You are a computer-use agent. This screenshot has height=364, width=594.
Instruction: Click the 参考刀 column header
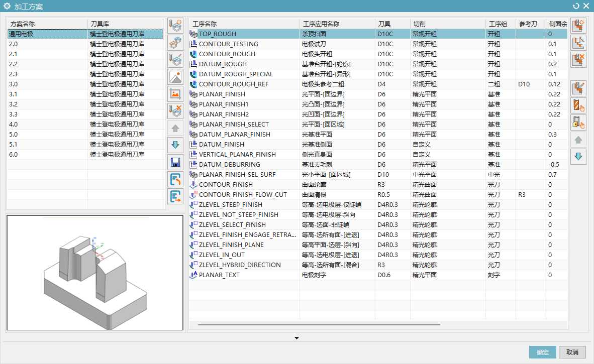coord(531,24)
